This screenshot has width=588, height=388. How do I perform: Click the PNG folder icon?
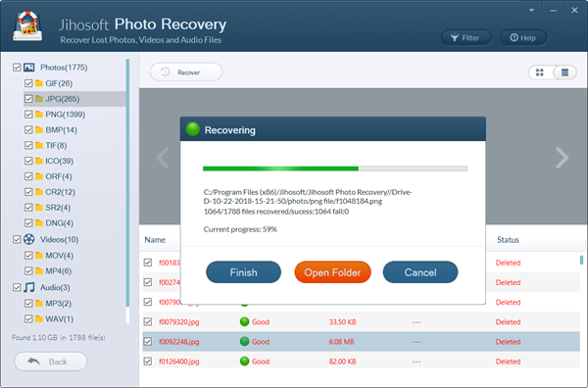(x=39, y=115)
